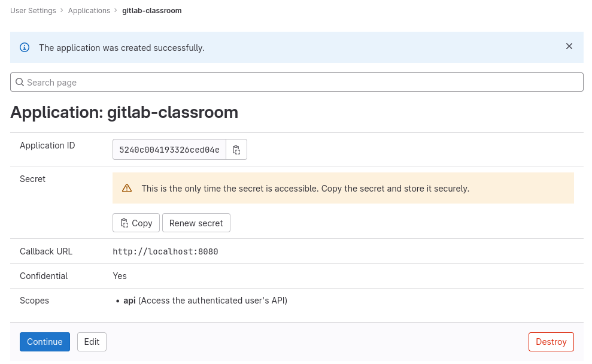Viewport: 592px width, 364px height.
Task: Click the copy icon inside the Copy secret button
Action: [x=126, y=223]
